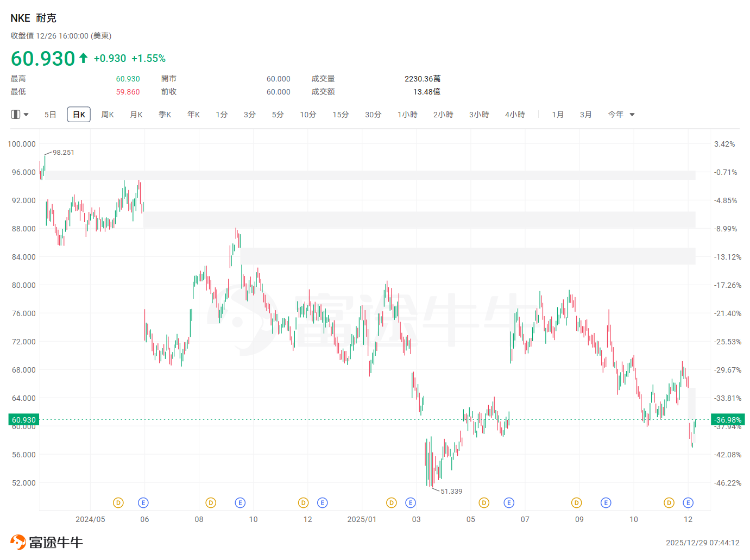Select the 月K monthly candle period
Viewport: 750px width, 560px height.
(136, 115)
